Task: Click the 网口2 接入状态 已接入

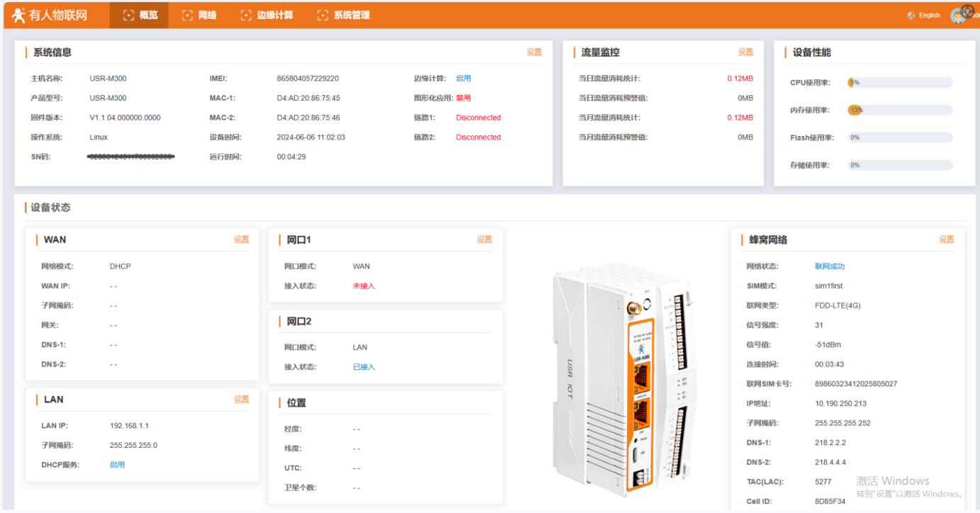Action: (364, 367)
